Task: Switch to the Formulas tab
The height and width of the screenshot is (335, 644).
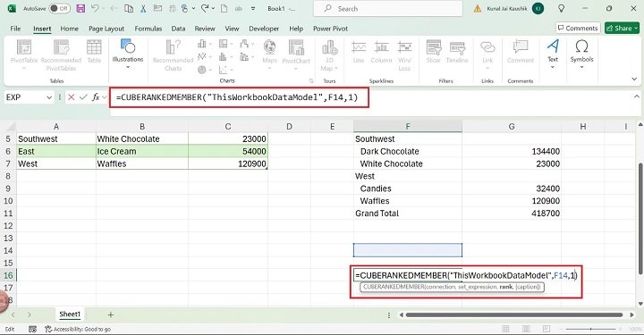Action: click(148, 29)
